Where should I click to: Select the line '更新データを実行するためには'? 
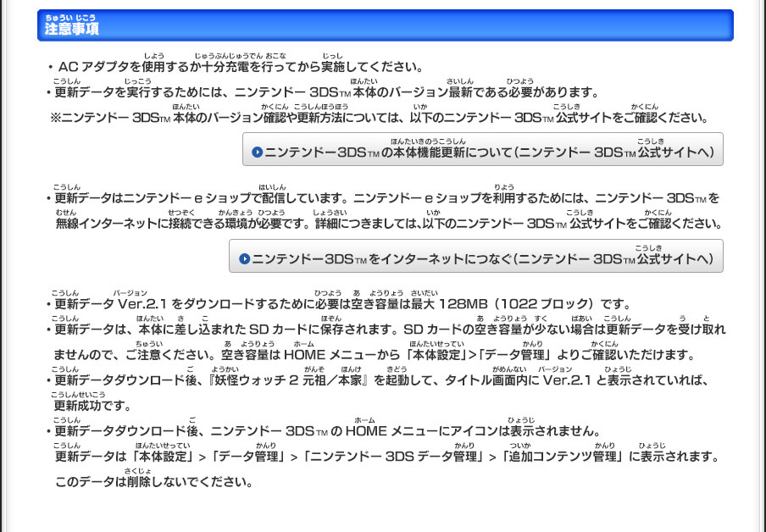pyautogui.click(x=323, y=91)
